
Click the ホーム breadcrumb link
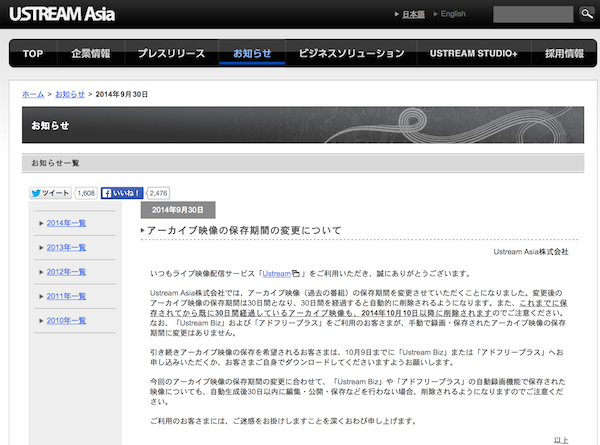[x=33, y=93]
